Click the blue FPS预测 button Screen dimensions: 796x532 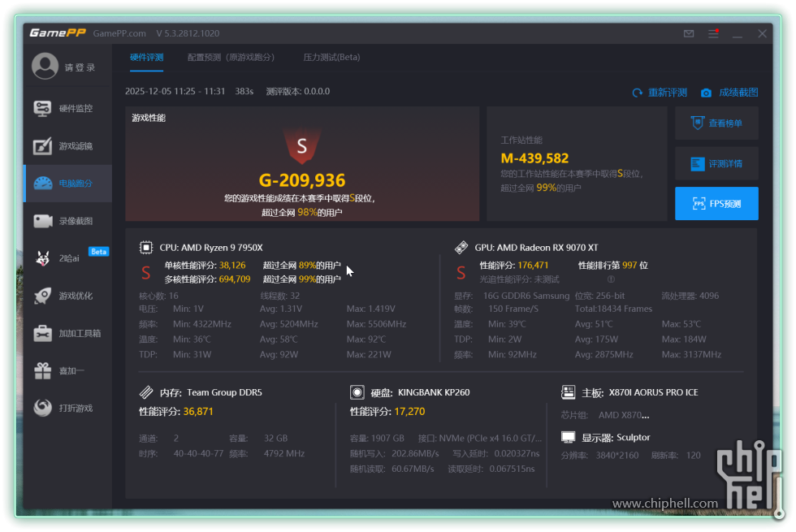(x=716, y=204)
